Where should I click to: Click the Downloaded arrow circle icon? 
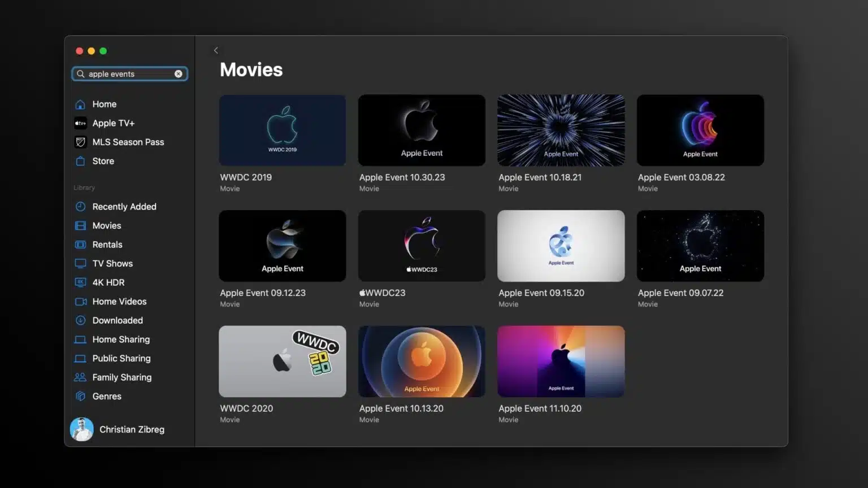80,320
